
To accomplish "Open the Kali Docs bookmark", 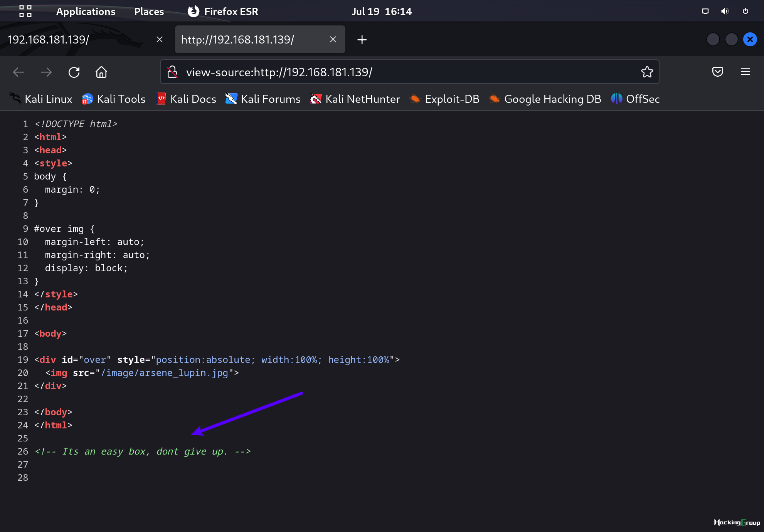I will (186, 99).
